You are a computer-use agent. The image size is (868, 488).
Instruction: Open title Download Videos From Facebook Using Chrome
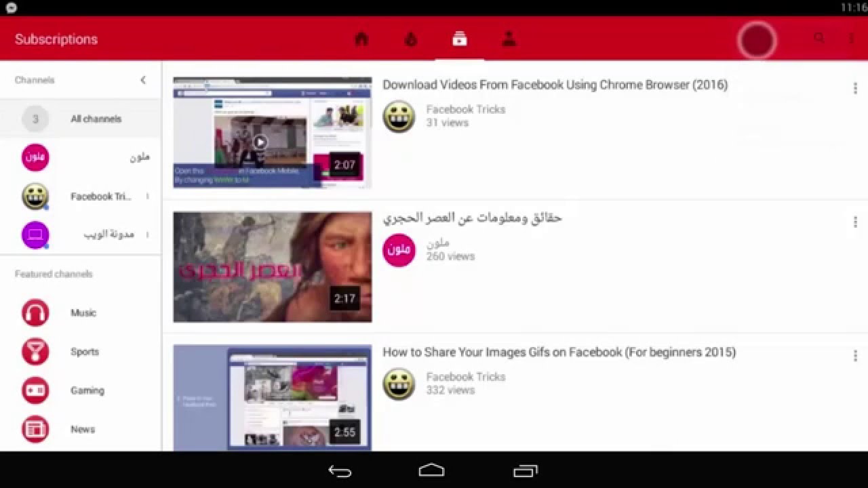[555, 85]
